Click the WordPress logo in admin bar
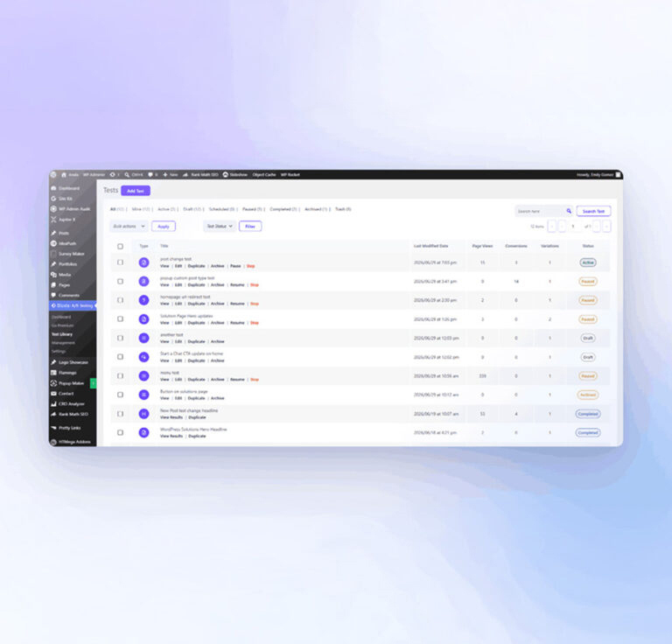 (x=53, y=175)
